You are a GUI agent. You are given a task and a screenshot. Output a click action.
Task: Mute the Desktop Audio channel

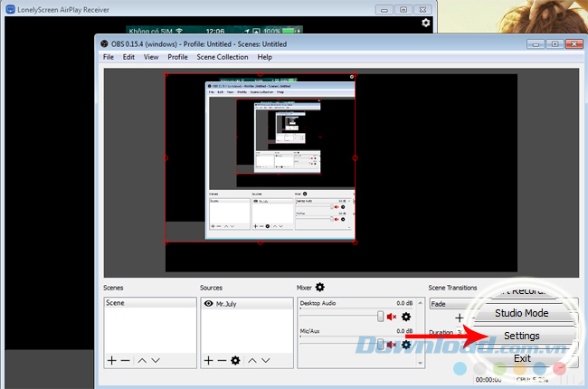tap(392, 317)
